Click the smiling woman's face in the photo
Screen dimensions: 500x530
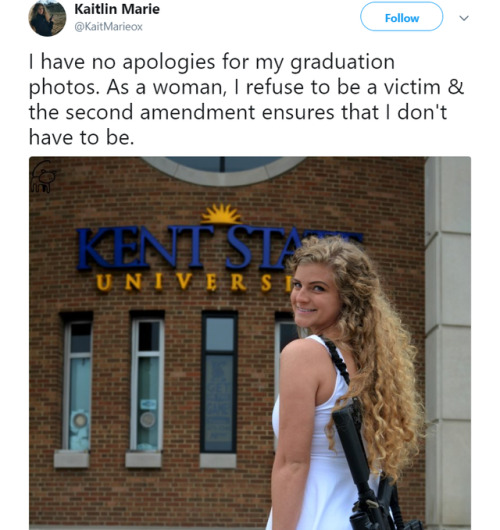point(313,295)
